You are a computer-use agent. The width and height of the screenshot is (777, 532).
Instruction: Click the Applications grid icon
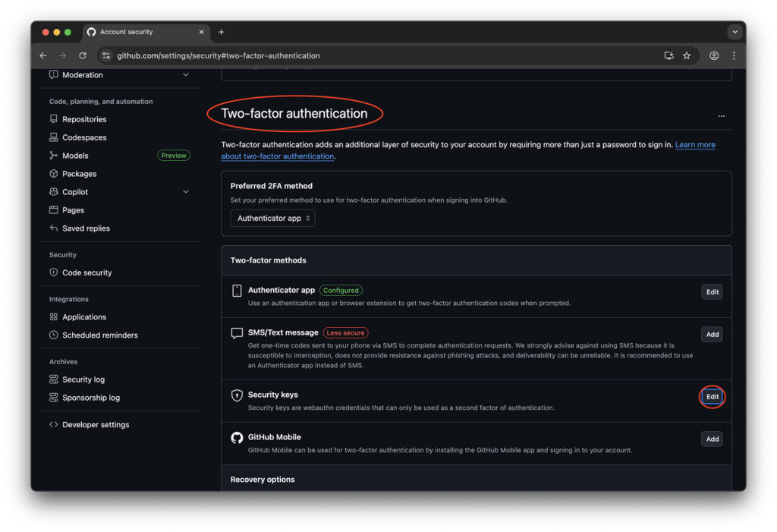(x=54, y=316)
